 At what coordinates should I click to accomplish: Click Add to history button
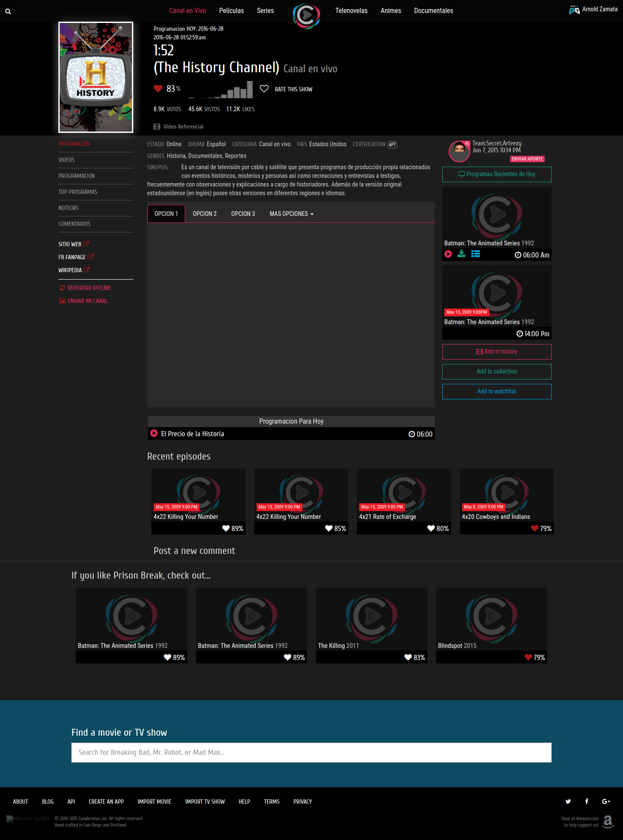point(497,352)
